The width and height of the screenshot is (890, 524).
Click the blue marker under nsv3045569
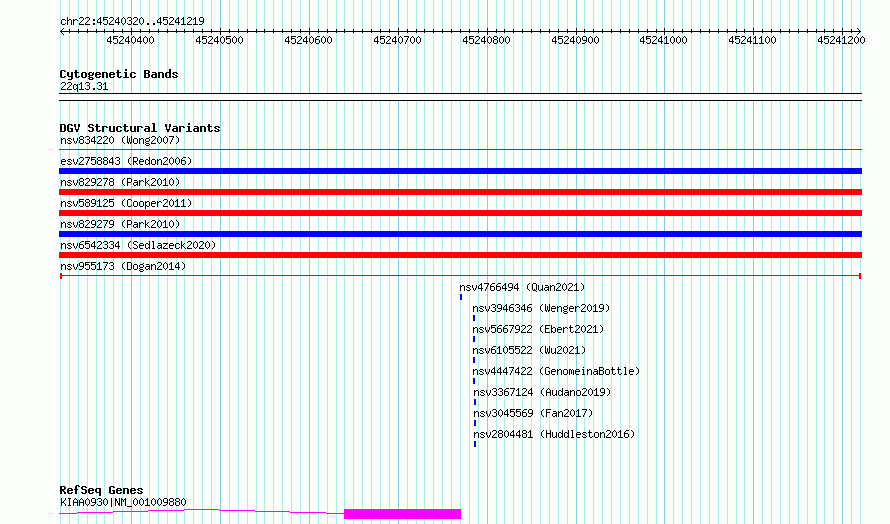tap(475, 423)
